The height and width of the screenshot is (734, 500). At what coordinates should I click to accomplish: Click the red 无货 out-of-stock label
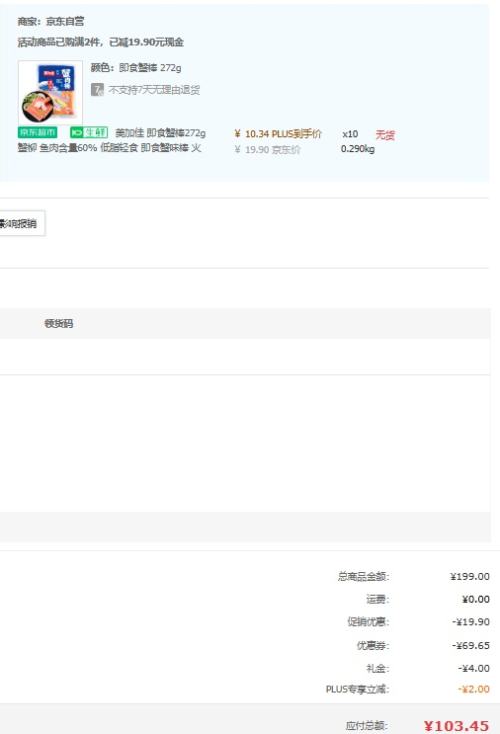(x=385, y=135)
